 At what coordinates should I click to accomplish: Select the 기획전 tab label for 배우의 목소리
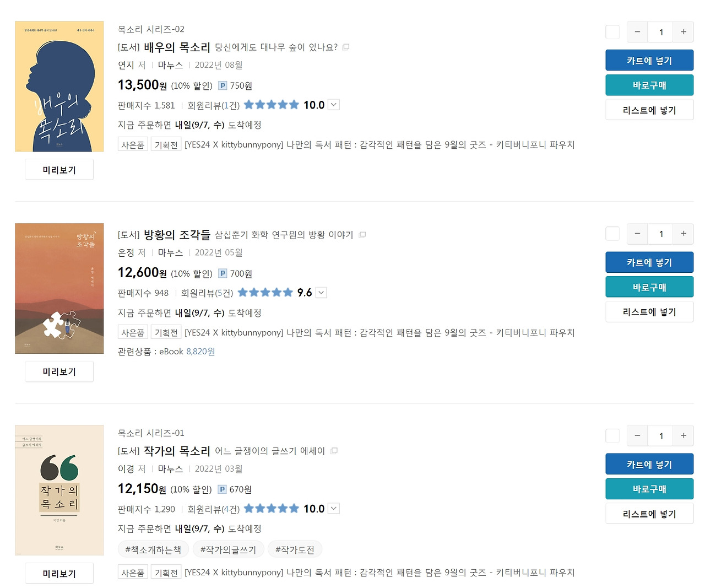pyautogui.click(x=166, y=144)
